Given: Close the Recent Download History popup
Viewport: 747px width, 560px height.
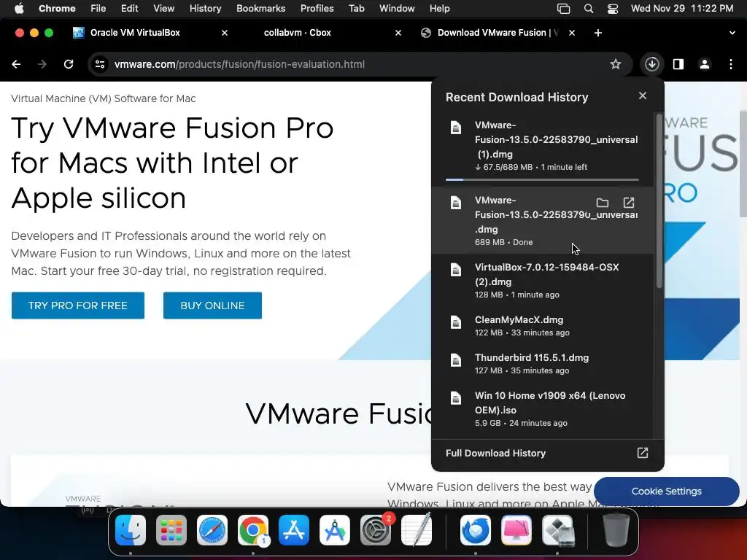Looking at the screenshot, I should (643, 96).
